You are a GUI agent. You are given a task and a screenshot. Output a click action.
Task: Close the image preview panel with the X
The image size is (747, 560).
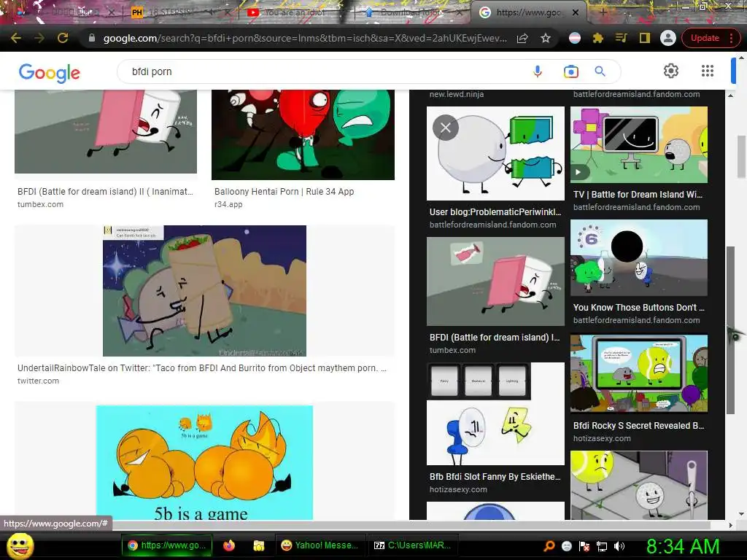coord(446,128)
